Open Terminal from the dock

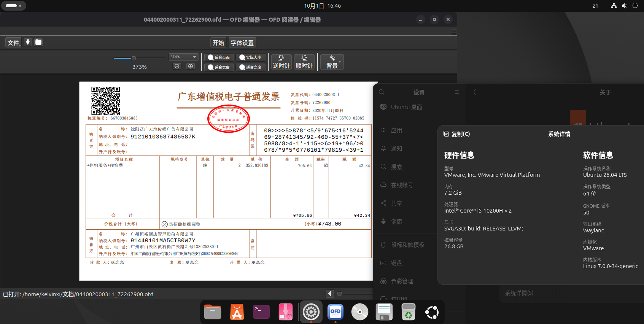pos(261,312)
